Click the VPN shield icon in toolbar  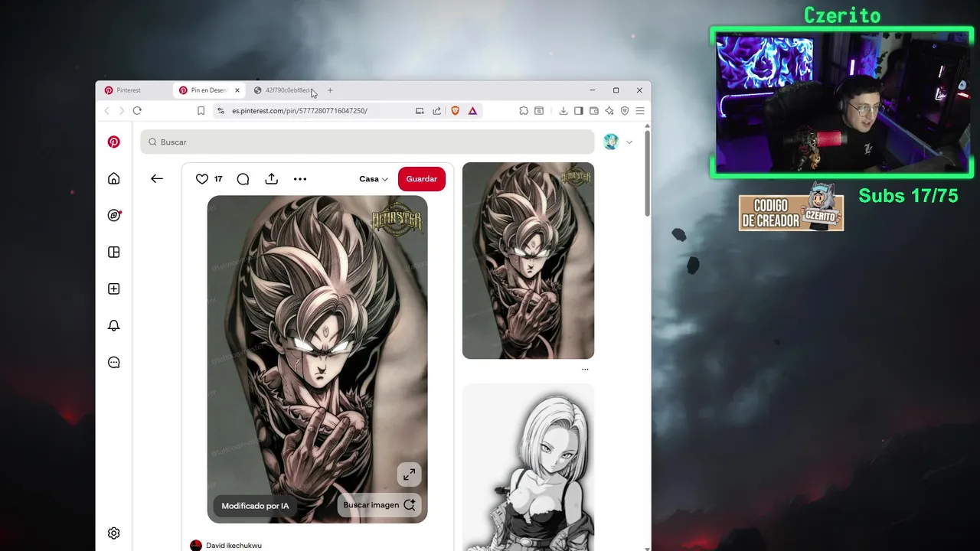[x=625, y=111]
